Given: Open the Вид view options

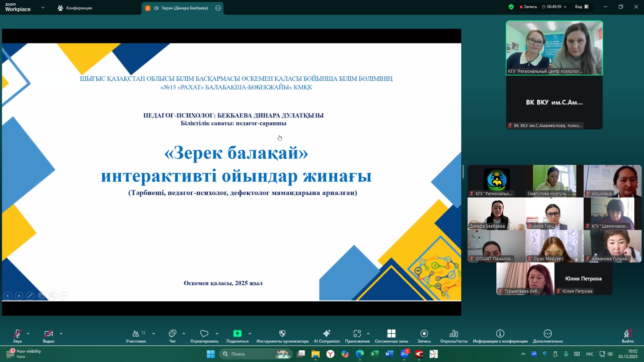Looking at the screenshot, I should pos(582,7).
